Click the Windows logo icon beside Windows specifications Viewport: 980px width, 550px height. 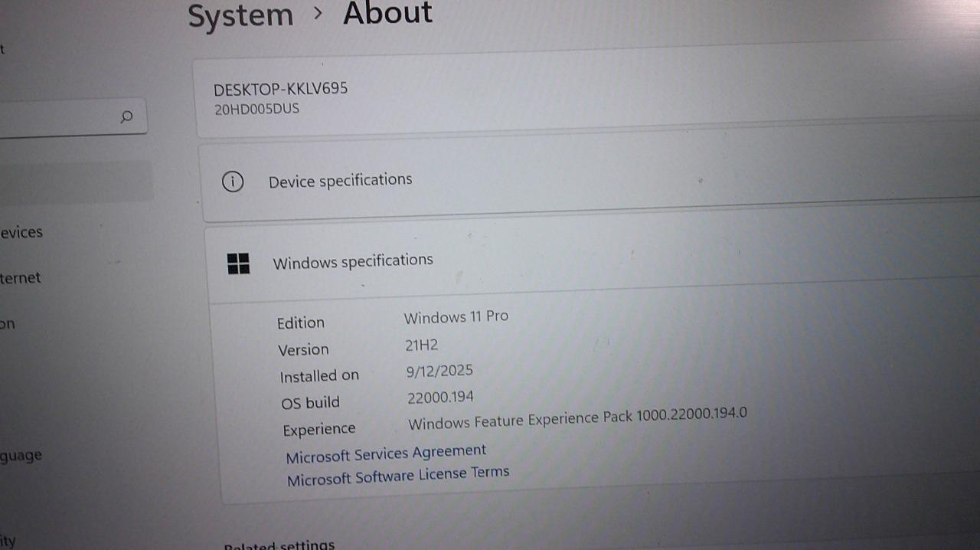(238, 264)
